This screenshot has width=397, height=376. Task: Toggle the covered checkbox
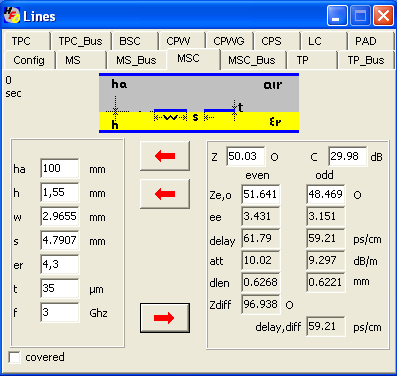click(14, 357)
